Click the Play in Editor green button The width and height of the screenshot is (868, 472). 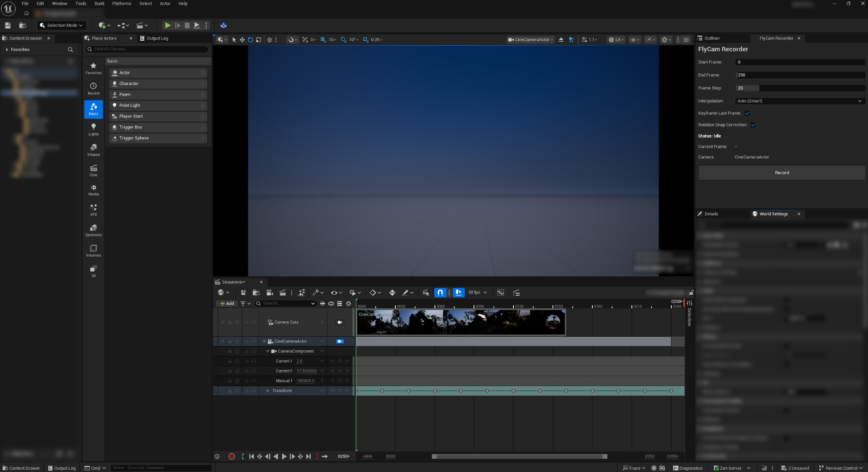click(167, 25)
